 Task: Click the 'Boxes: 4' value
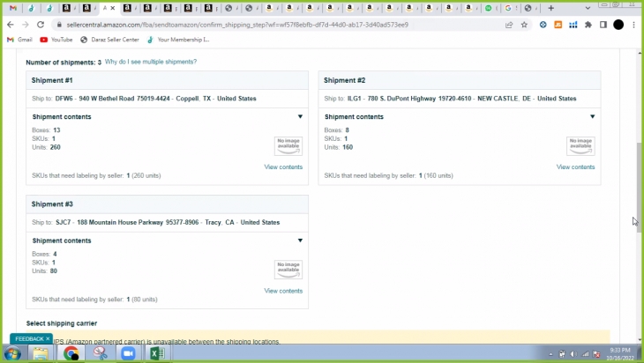tap(55, 254)
